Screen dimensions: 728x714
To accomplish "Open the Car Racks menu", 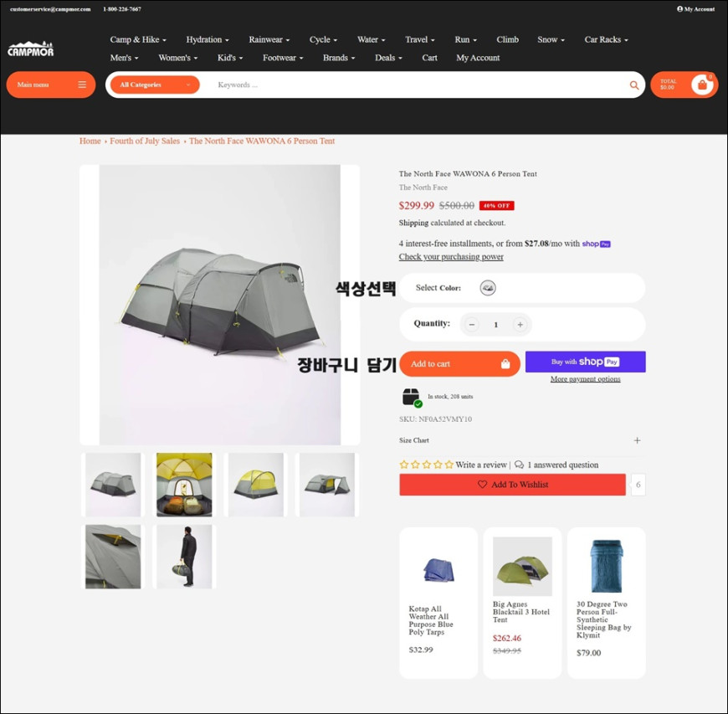I will (x=606, y=39).
